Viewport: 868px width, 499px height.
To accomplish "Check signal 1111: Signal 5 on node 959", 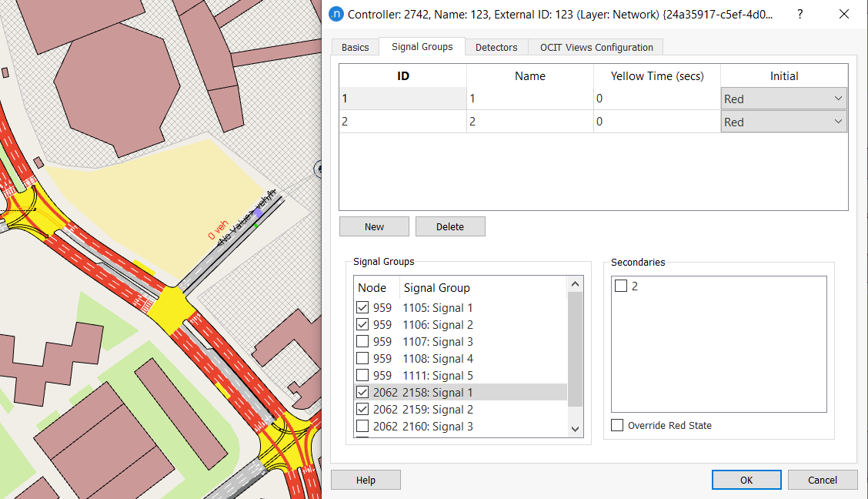I will point(362,375).
